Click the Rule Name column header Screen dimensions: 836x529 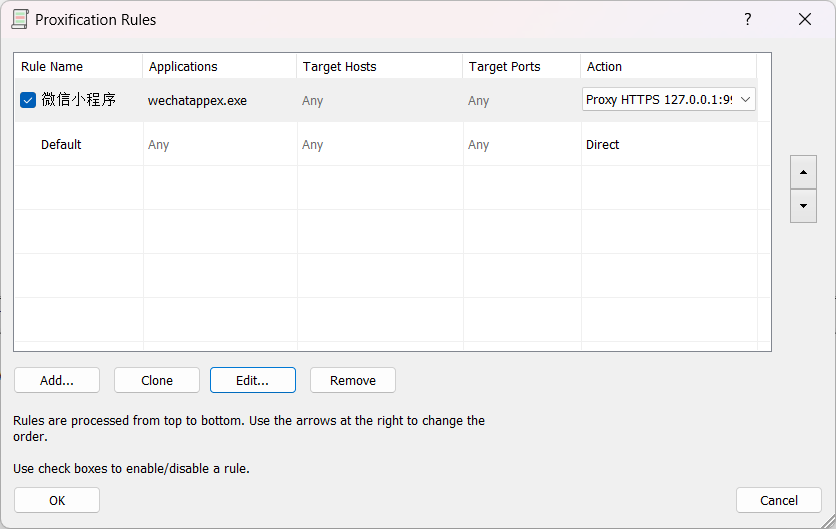point(52,67)
